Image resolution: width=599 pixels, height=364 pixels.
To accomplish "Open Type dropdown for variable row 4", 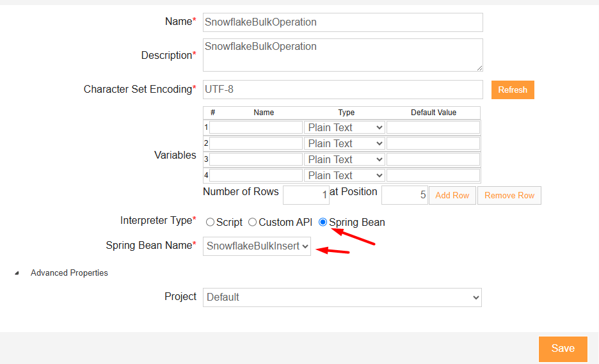I will (344, 176).
